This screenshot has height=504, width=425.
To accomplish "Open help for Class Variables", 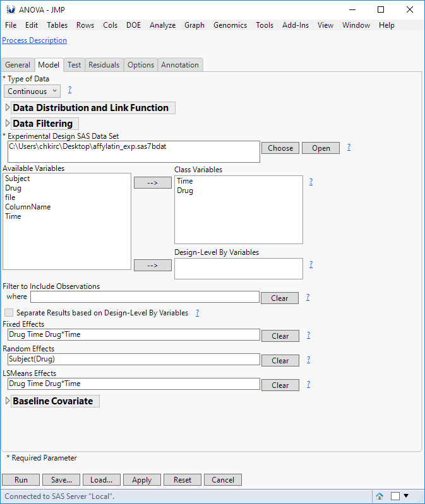I will (x=311, y=182).
